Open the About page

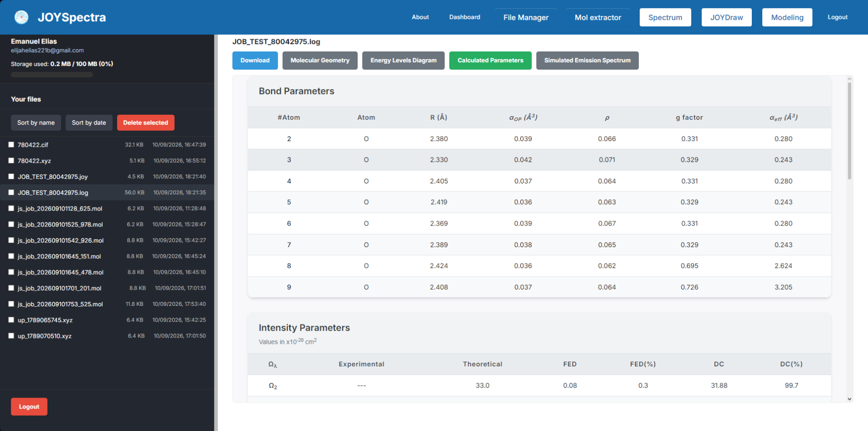pyautogui.click(x=420, y=17)
